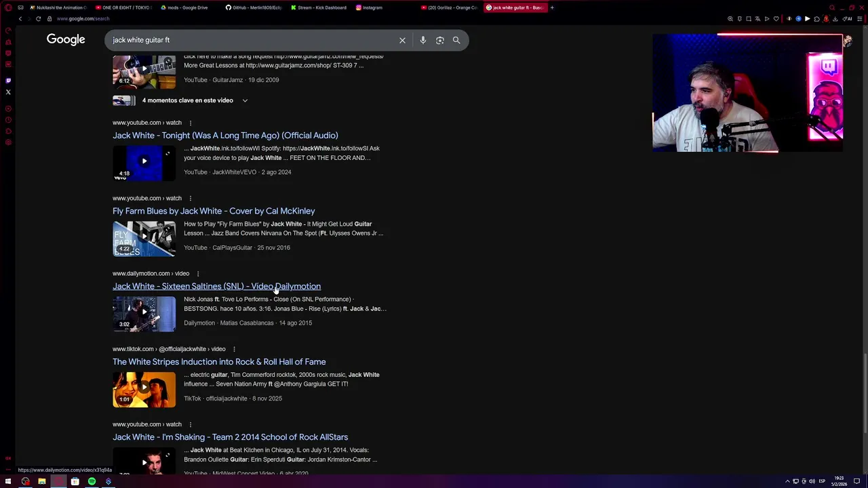Play the Tonight video thumbnail
Viewport: 868px width, 488px height.
(x=144, y=162)
